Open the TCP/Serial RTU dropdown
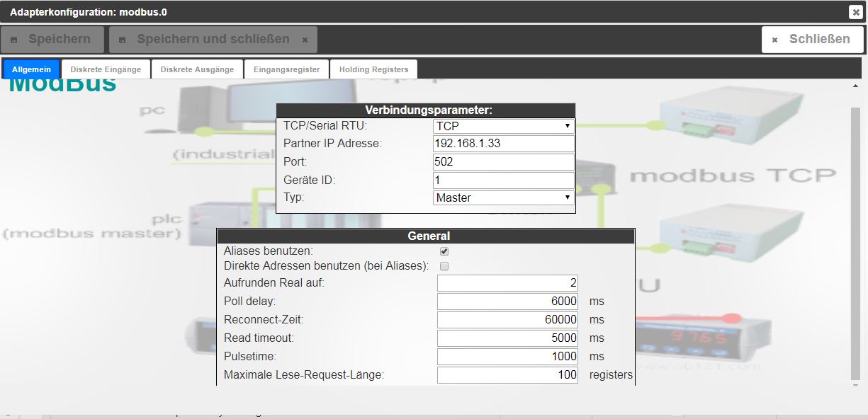The height and width of the screenshot is (419, 868). [x=503, y=126]
